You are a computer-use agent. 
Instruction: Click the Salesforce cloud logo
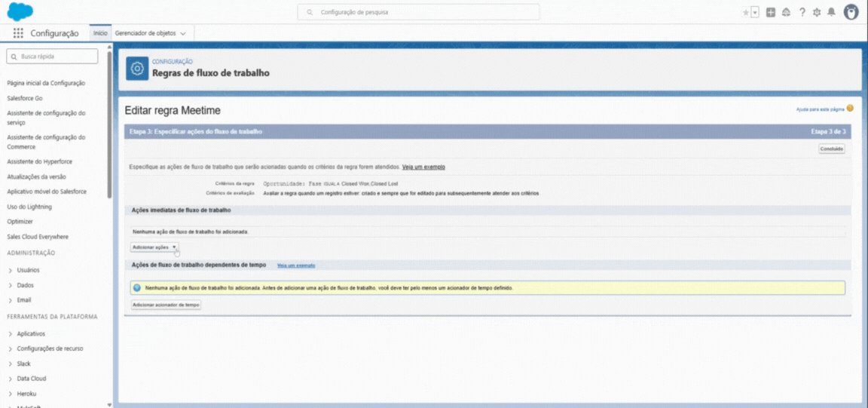point(20,11)
